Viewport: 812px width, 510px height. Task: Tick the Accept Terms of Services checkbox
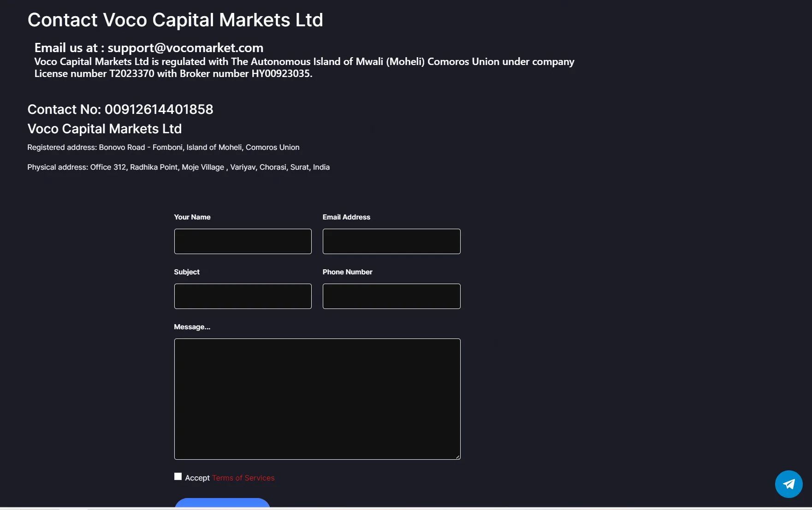[x=178, y=476]
